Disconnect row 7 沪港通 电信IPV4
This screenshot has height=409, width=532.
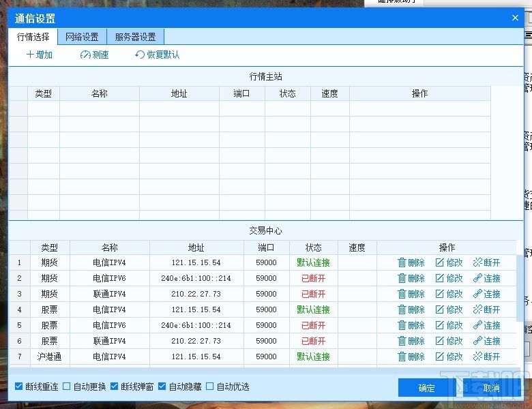(x=486, y=357)
